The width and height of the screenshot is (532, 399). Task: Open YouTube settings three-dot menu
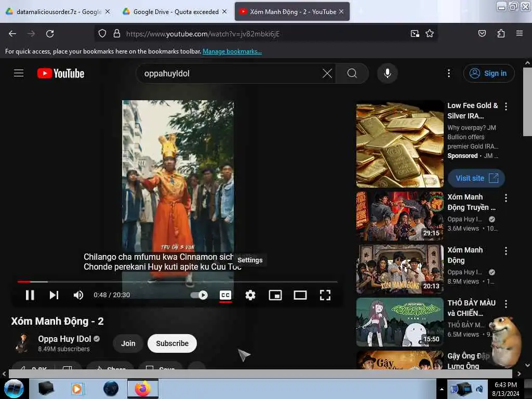(449, 73)
